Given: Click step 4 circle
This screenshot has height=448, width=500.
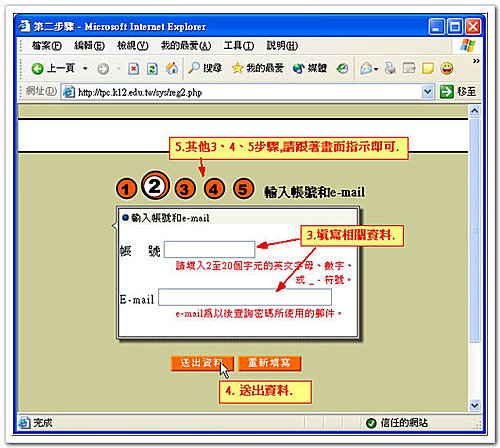Looking at the screenshot, I should (x=214, y=189).
